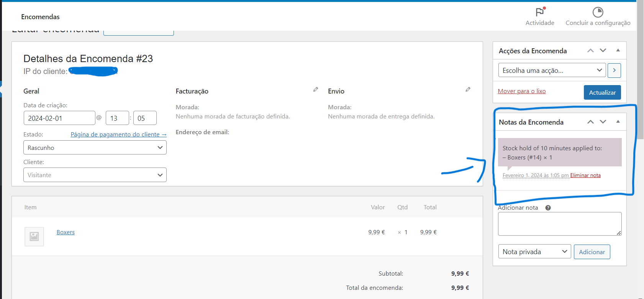The image size is (644, 299).
Task: Click the minute field showing 05
Action: [145, 118]
